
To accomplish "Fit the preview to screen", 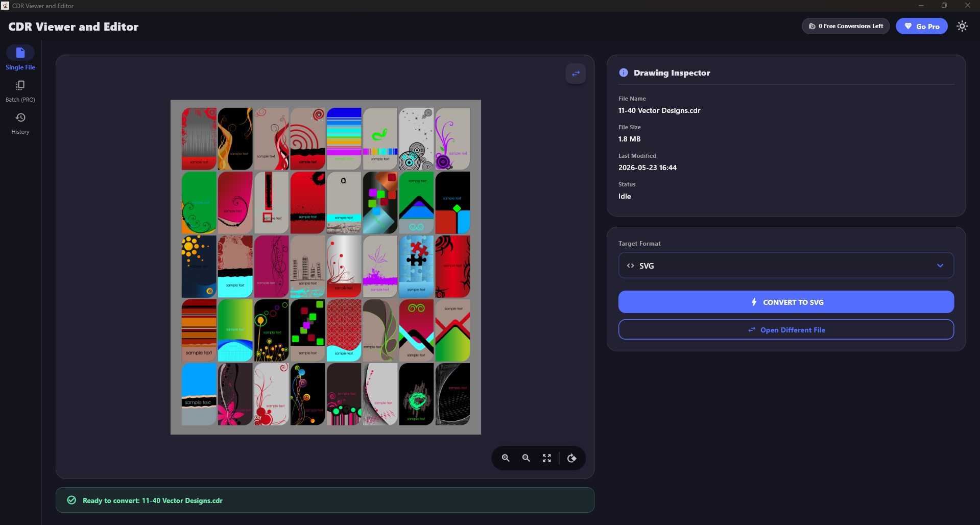I will [547, 458].
